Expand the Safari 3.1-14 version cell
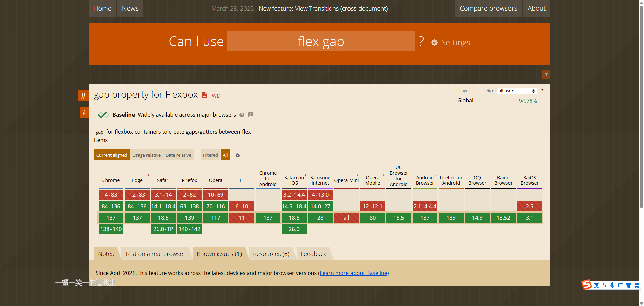The image size is (644, 306). 163,195
